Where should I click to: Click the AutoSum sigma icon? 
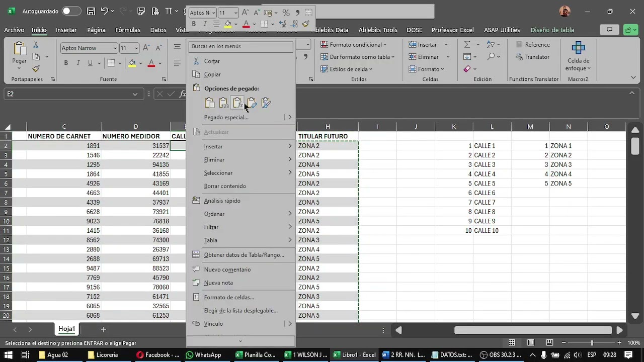click(467, 45)
